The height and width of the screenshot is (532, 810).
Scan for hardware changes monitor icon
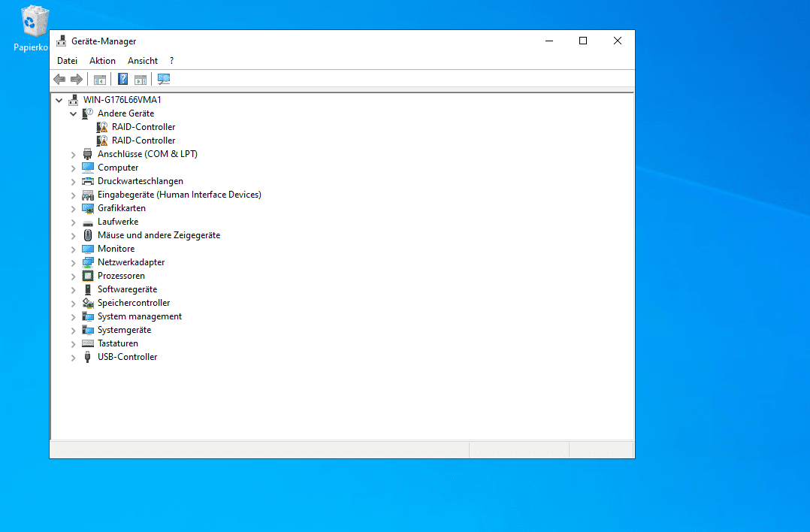164,79
